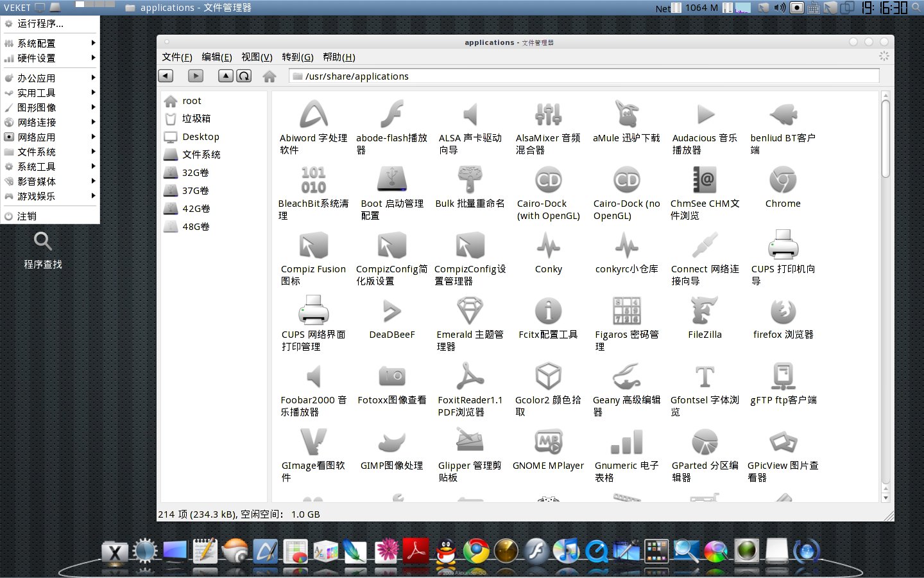Select Boot startup manager icon
The height and width of the screenshot is (578, 924).
[x=391, y=180]
